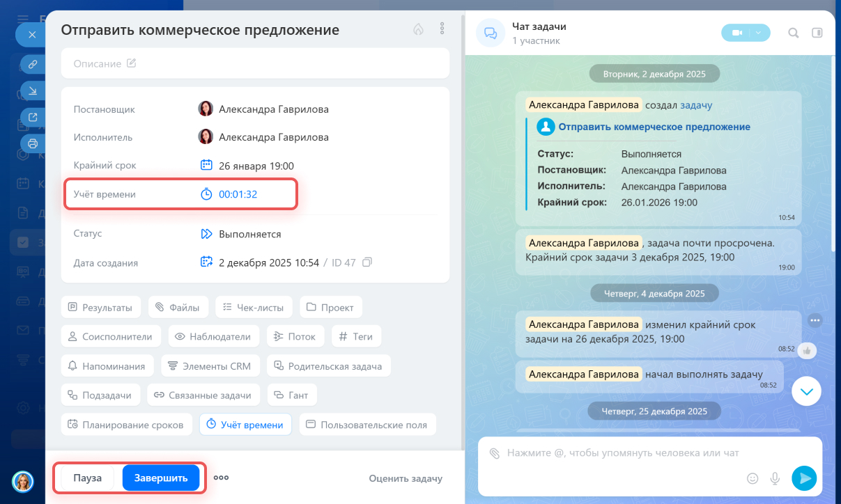Open the задачу link in chat message

coord(696,105)
